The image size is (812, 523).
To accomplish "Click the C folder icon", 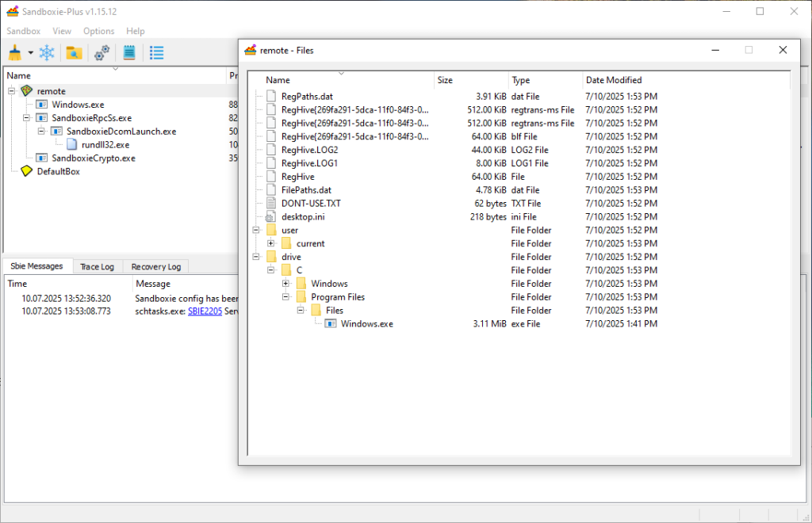I will [x=286, y=270].
